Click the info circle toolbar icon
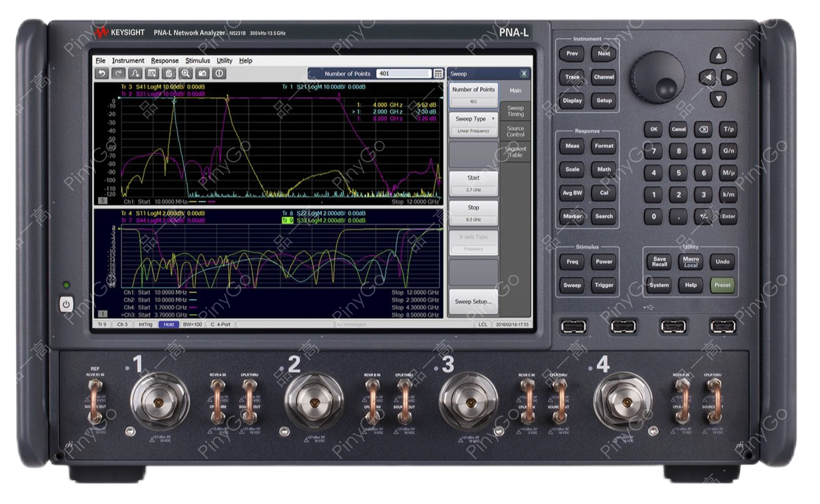This screenshot has width=820, height=504. click(x=219, y=73)
